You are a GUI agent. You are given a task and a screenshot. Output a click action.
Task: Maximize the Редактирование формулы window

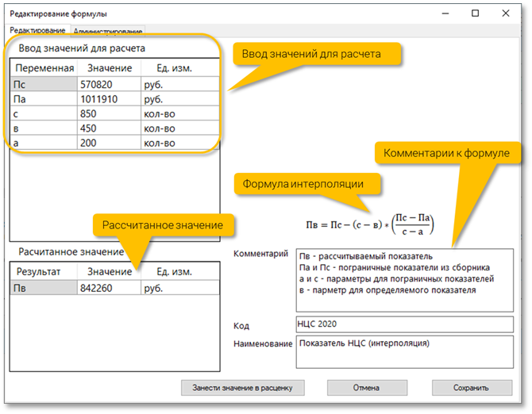pyautogui.click(x=476, y=13)
